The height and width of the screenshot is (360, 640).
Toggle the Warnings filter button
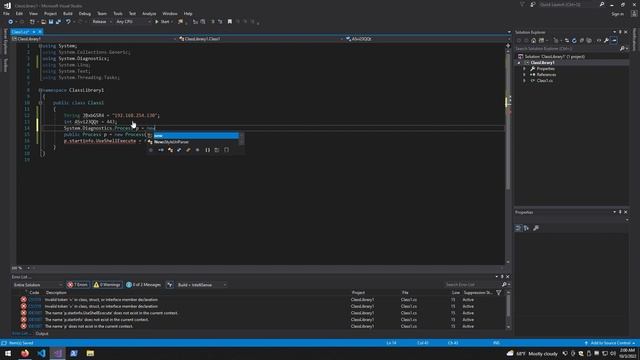pyautogui.click(x=107, y=284)
